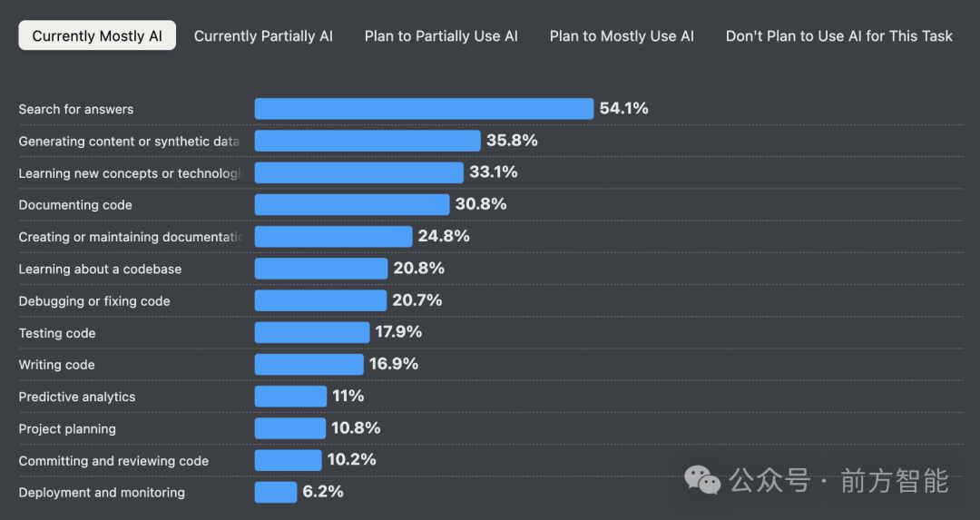Click the Learning new concepts blue bar

(x=358, y=172)
